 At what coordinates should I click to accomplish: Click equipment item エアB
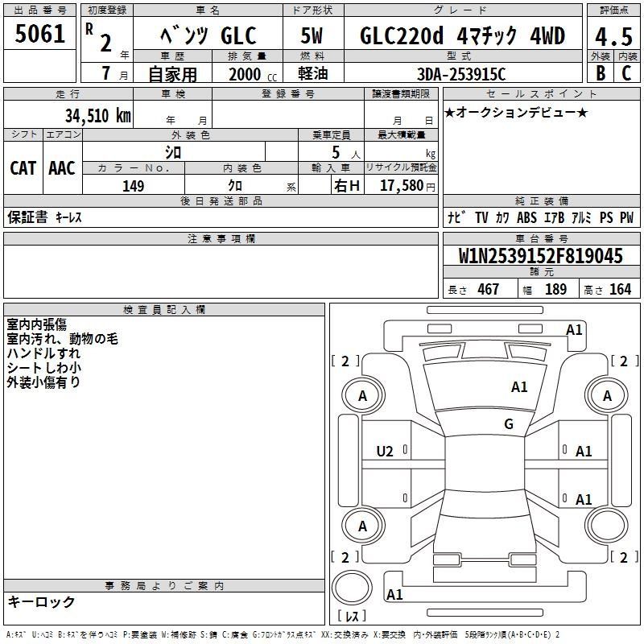click(x=555, y=217)
